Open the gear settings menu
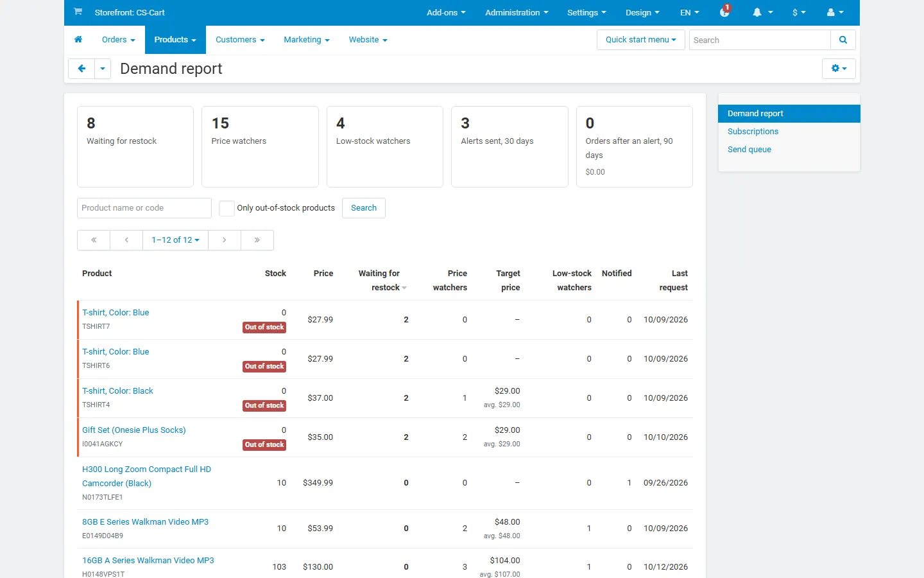 [x=839, y=69]
